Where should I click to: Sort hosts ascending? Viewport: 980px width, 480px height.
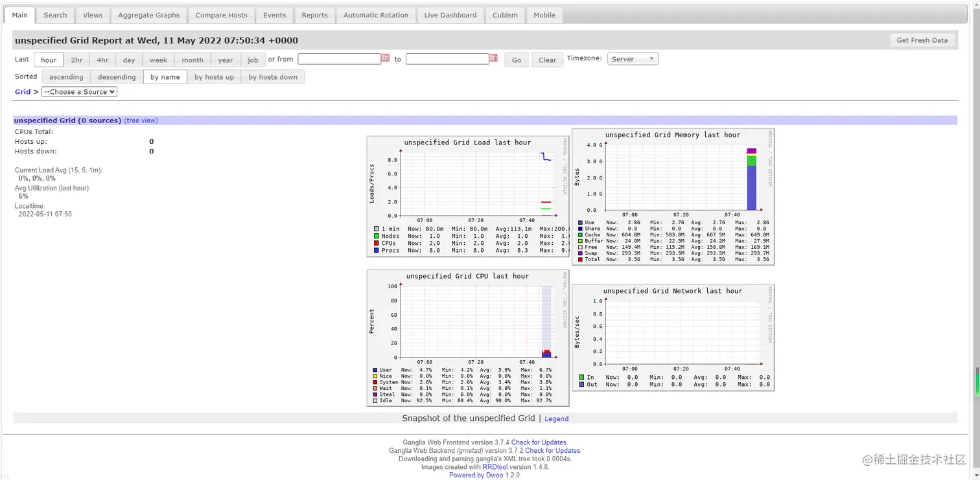coord(66,76)
